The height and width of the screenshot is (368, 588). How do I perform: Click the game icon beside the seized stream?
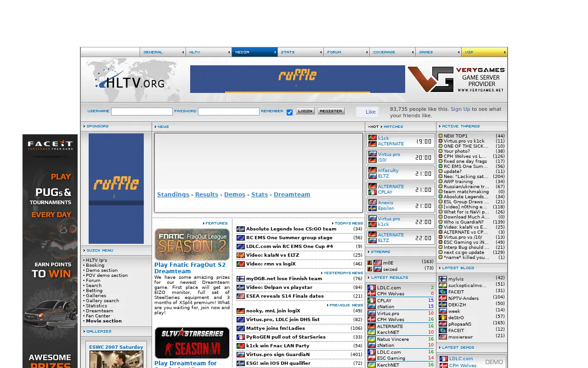click(x=370, y=269)
